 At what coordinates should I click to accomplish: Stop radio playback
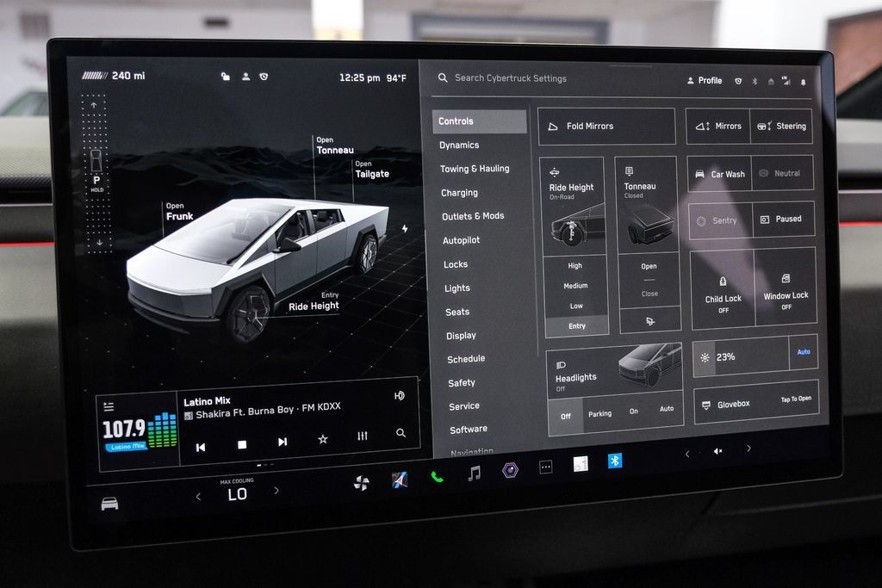[x=242, y=444]
